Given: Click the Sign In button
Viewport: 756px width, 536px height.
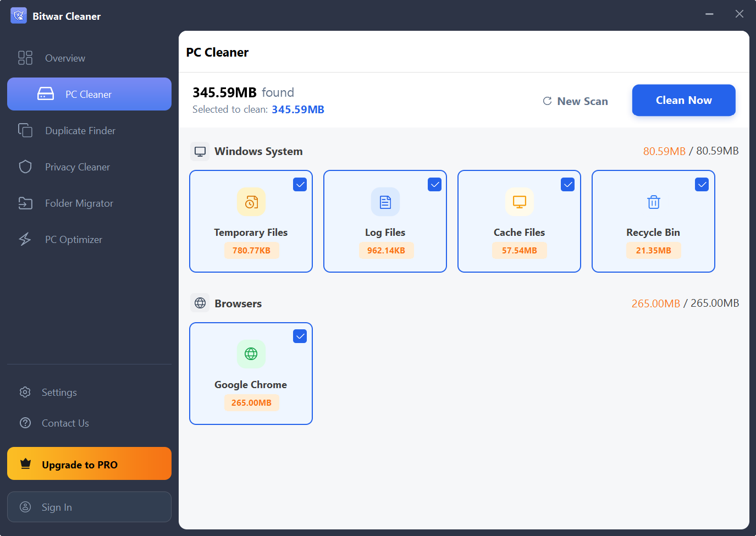Looking at the screenshot, I should tap(89, 507).
